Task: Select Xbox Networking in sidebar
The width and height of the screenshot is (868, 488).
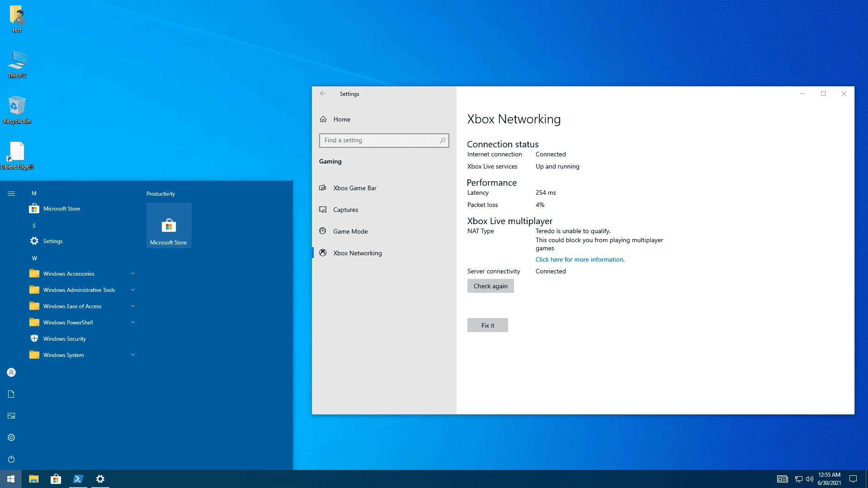Action: [384, 253]
